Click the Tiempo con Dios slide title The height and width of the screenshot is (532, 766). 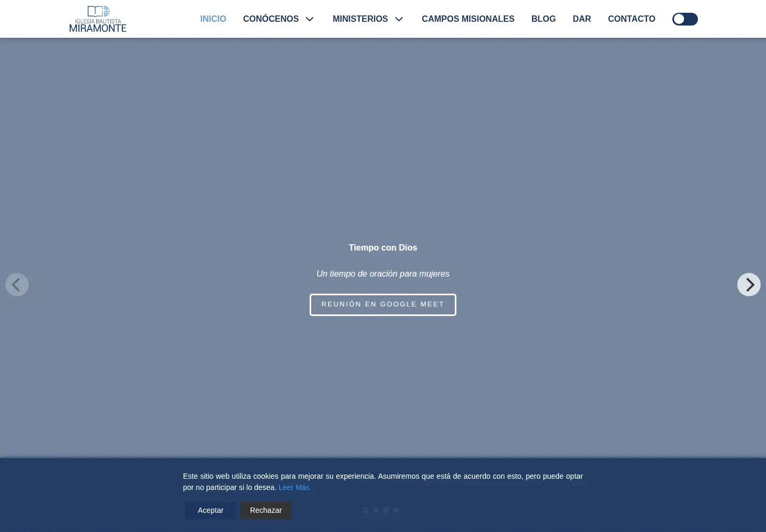point(383,247)
